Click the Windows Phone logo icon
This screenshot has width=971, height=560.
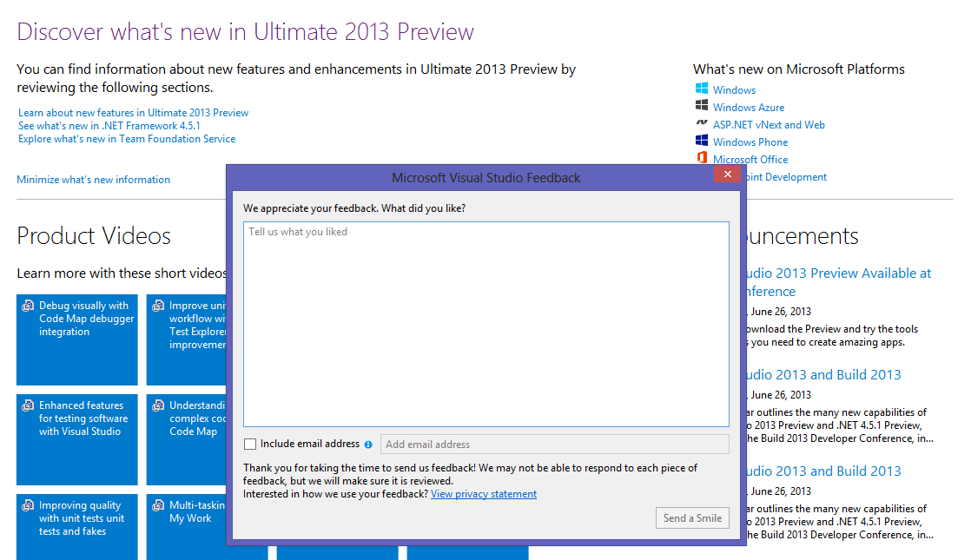point(702,141)
